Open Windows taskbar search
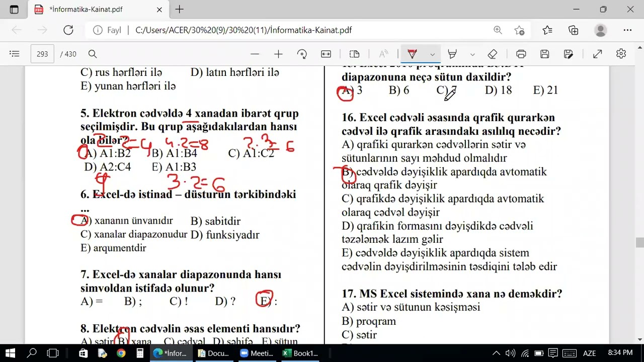The image size is (644, 362). (x=32, y=353)
